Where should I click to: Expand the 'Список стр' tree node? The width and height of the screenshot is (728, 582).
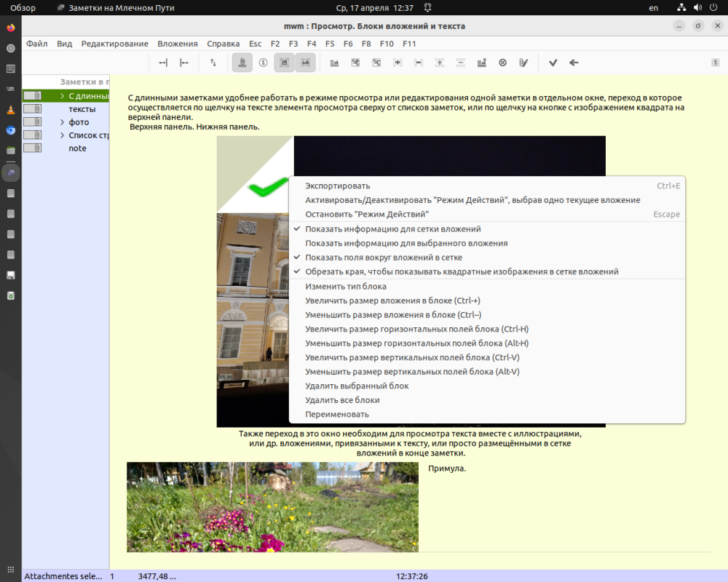(x=63, y=135)
